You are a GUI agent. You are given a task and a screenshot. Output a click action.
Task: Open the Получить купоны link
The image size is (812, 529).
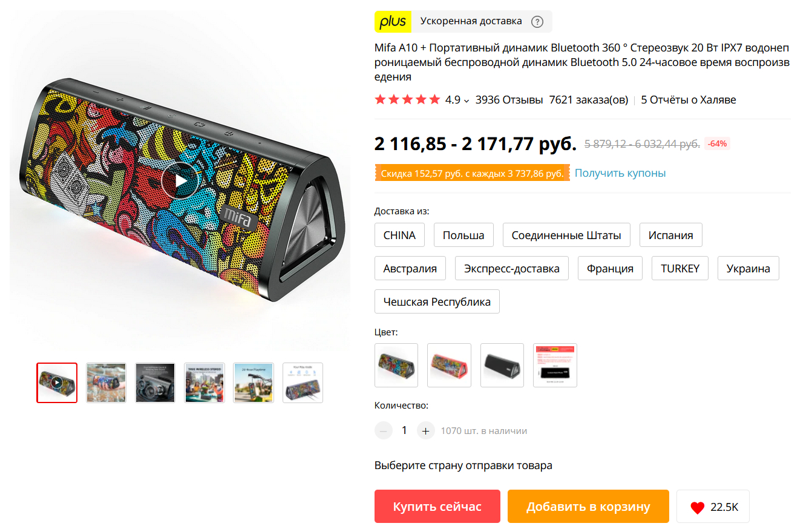(620, 173)
